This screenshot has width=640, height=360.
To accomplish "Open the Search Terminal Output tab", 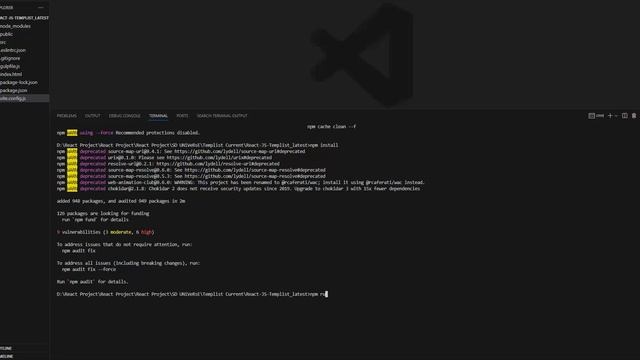I will click(x=222, y=116).
